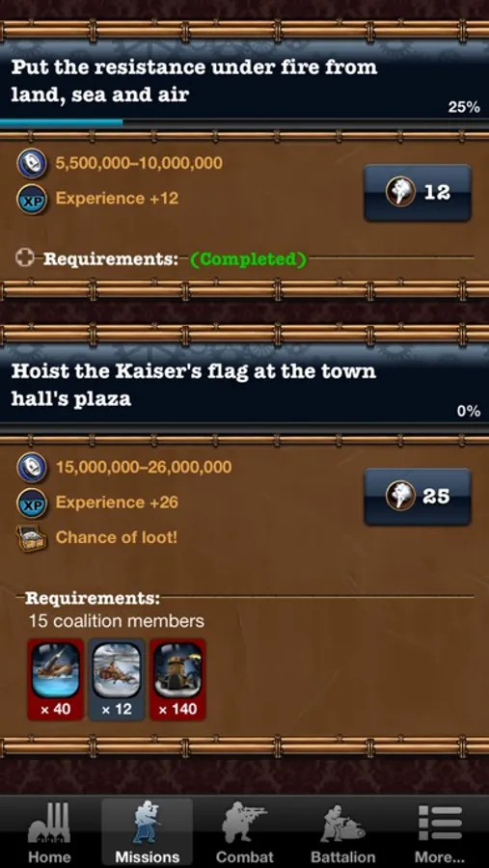Open the More... menu tab

[440, 832]
